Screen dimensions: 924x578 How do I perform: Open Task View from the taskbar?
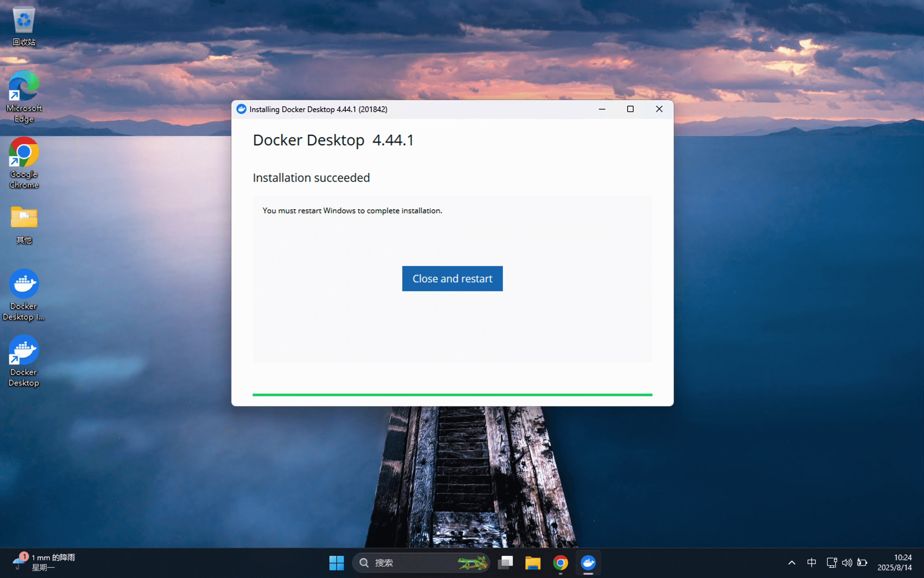click(505, 563)
